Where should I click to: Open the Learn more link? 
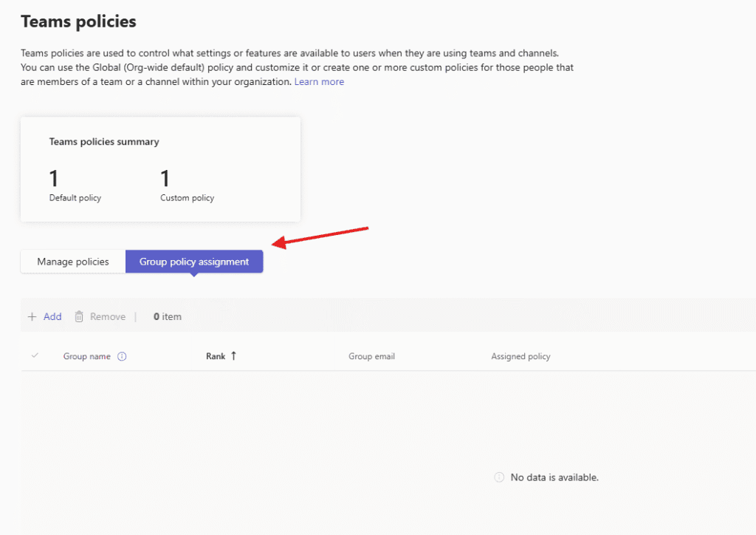coord(319,82)
